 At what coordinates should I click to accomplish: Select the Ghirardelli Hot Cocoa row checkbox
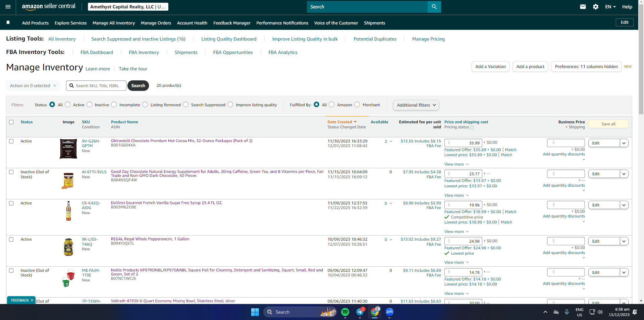[x=11, y=141]
